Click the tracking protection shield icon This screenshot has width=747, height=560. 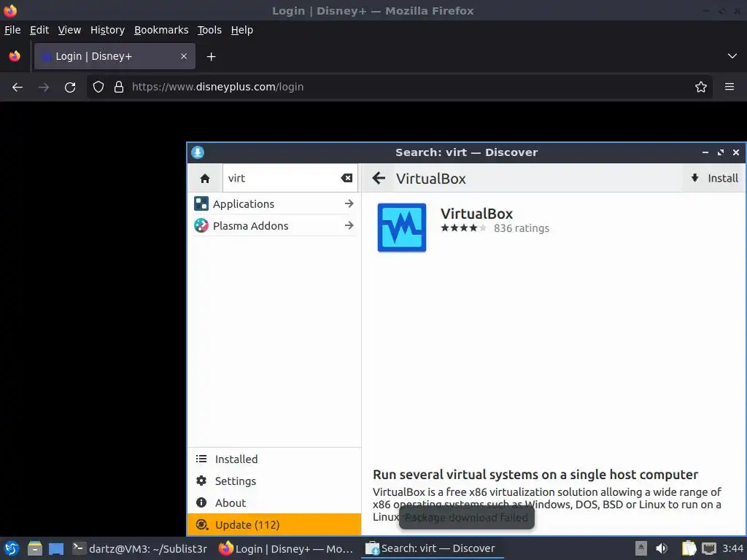(x=98, y=87)
